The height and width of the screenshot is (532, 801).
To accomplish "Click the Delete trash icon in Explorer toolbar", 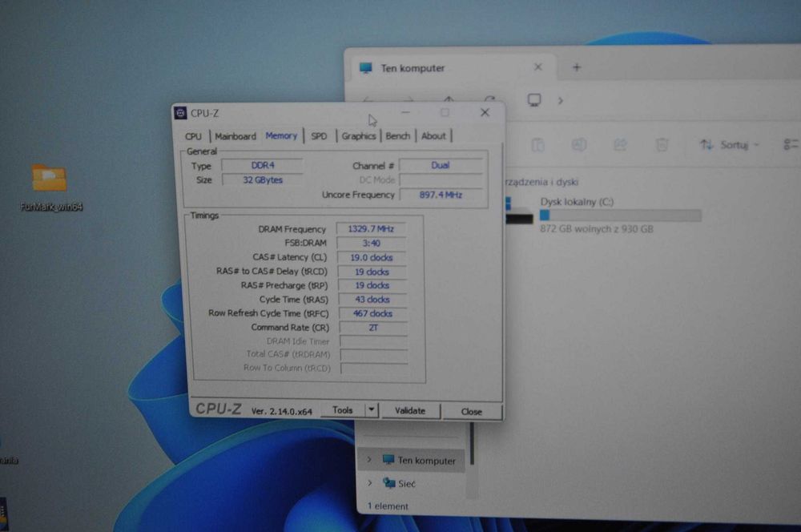I will pyautogui.click(x=662, y=145).
